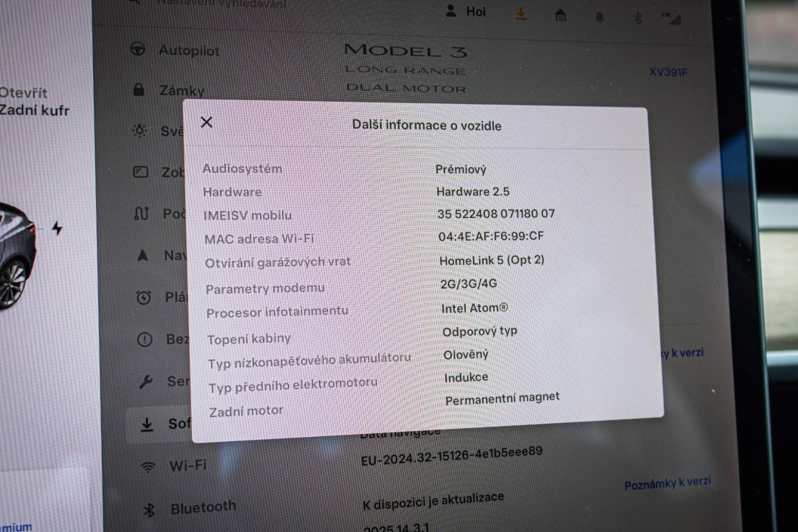Viewport: 798px width, 532px height.
Task: Tap the charging lightning bolt icon by the car
Action: tap(57, 228)
